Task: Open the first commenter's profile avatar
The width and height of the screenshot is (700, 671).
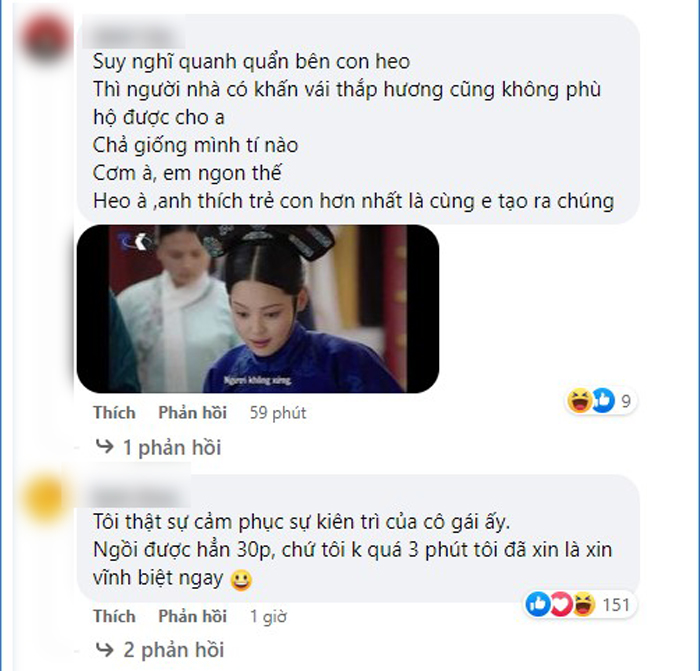Action: [x=45, y=38]
